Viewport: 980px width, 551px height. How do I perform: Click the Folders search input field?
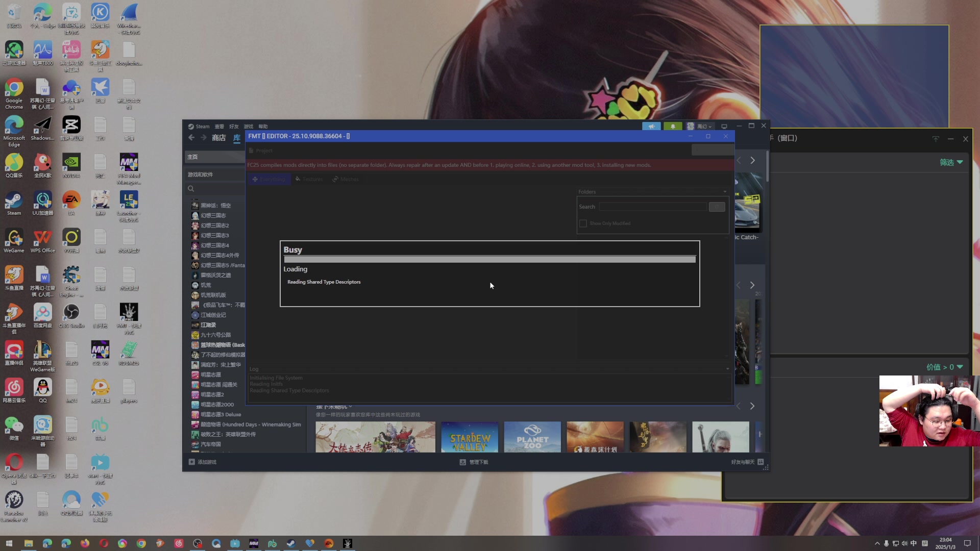[653, 207]
